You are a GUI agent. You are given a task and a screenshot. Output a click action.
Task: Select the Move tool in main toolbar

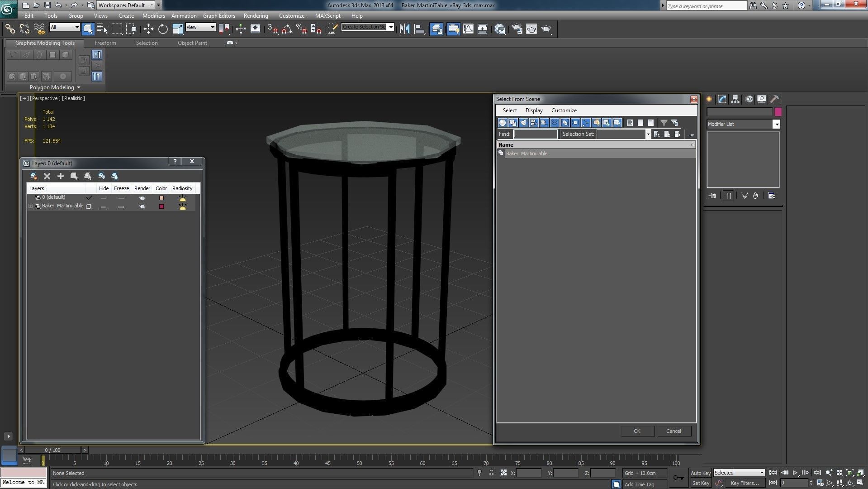tap(148, 29)
